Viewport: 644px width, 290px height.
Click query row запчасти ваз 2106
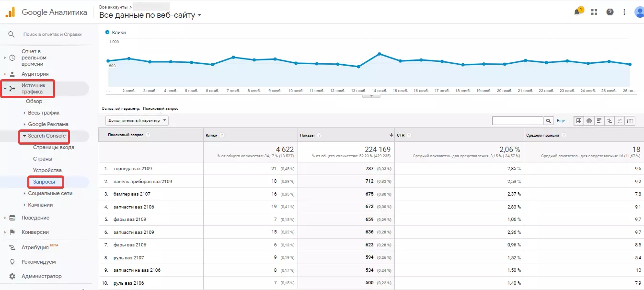[134, 207]
